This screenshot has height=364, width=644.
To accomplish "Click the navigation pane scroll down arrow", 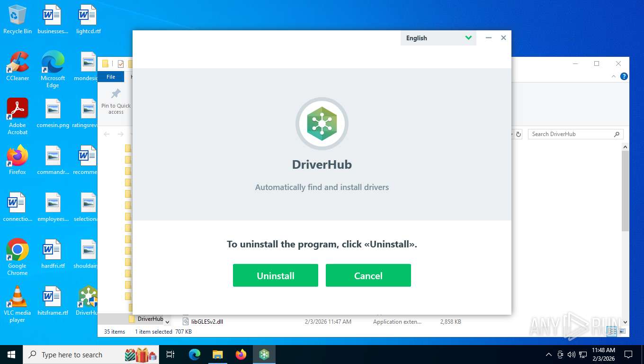I will (x=167, y=322).
